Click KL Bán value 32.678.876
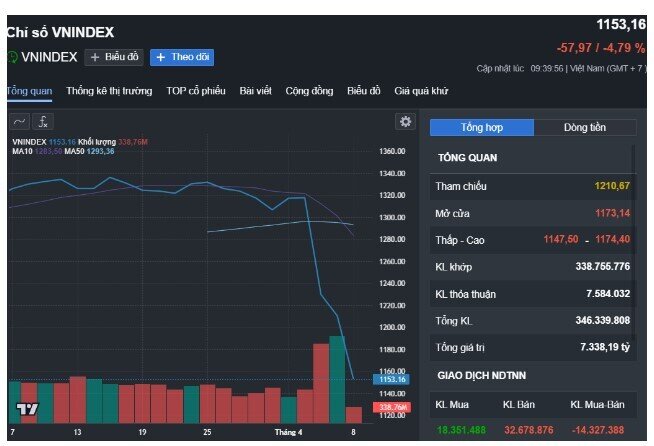The image size is (654, 446). [x=529, y=430]
